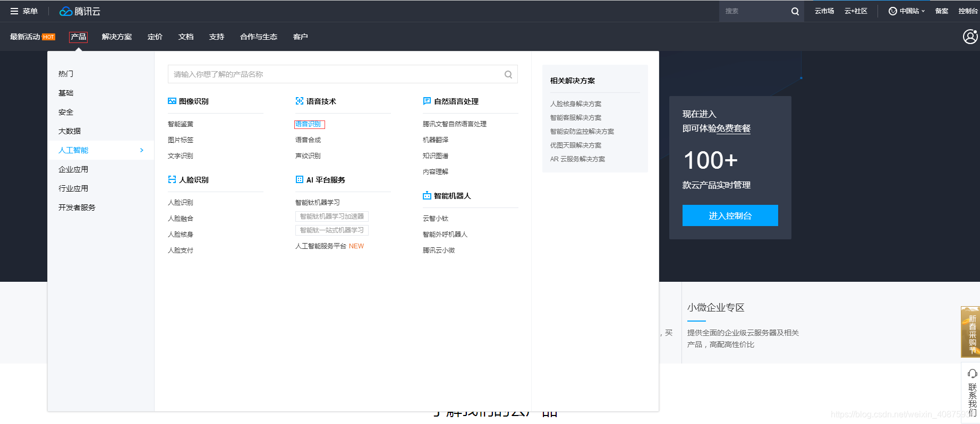
Task: Open the user avatar icon
Action: coord(970,37)
